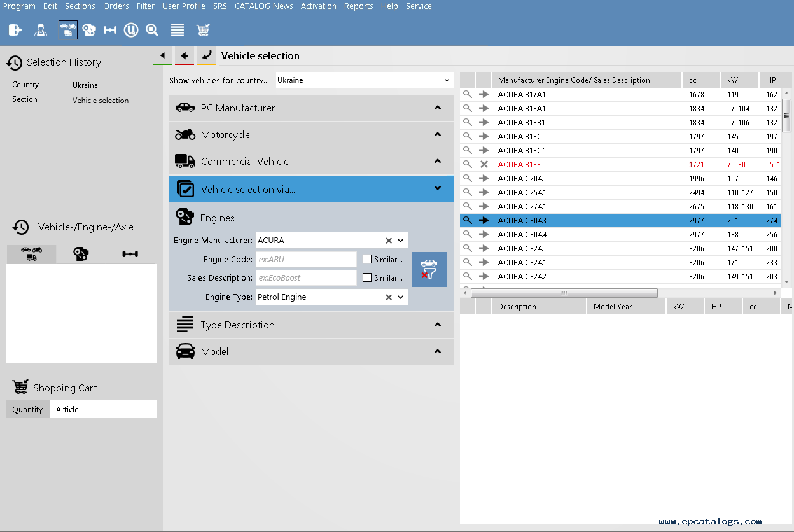Enable Similar checkbox for Engine Code

tap(367, 259)
